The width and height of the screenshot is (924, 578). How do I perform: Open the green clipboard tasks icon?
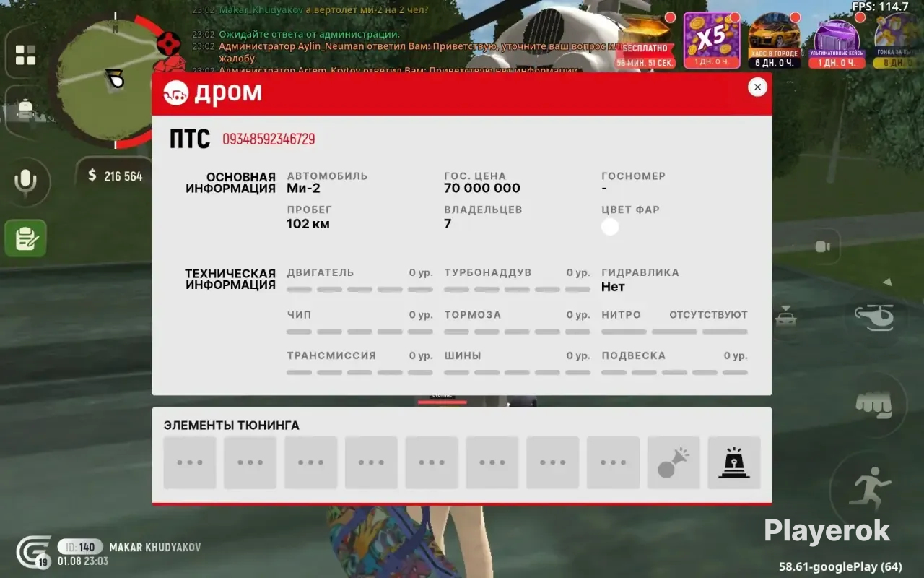(x=25, y=238)
